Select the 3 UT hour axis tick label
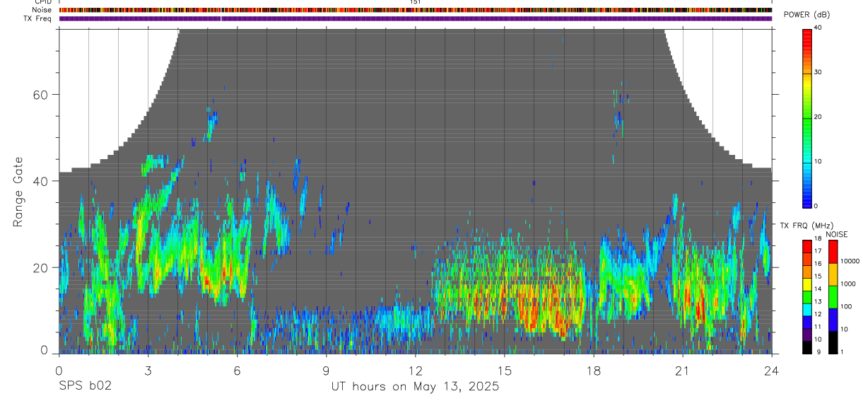The image size is (868, 401). [x=148, y=371]
